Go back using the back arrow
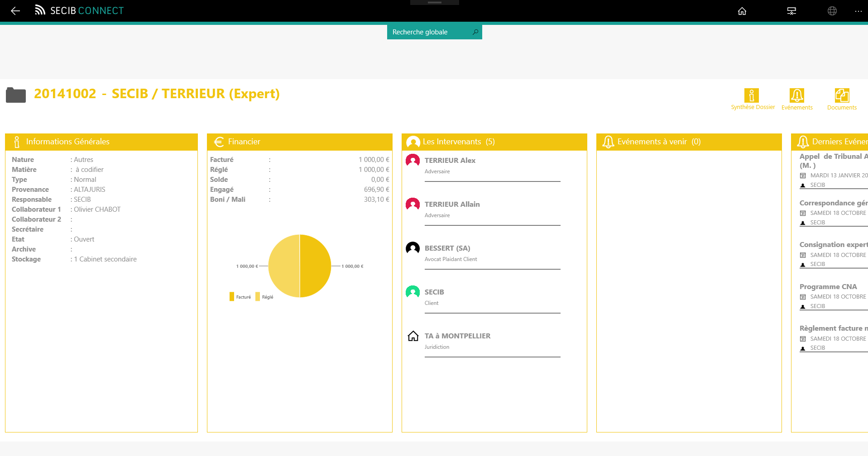This screenshot has width=868, height=456. tap(15, 11)
